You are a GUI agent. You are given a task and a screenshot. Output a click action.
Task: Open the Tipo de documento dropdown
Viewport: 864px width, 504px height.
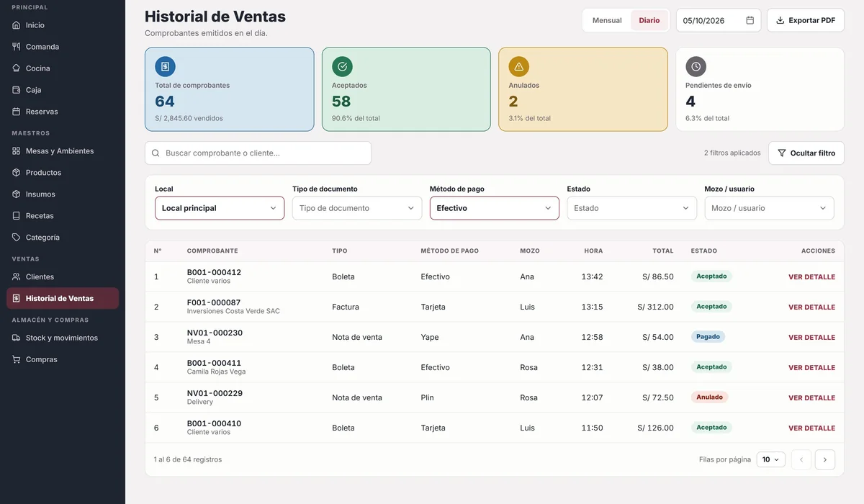tap(357, 208)
